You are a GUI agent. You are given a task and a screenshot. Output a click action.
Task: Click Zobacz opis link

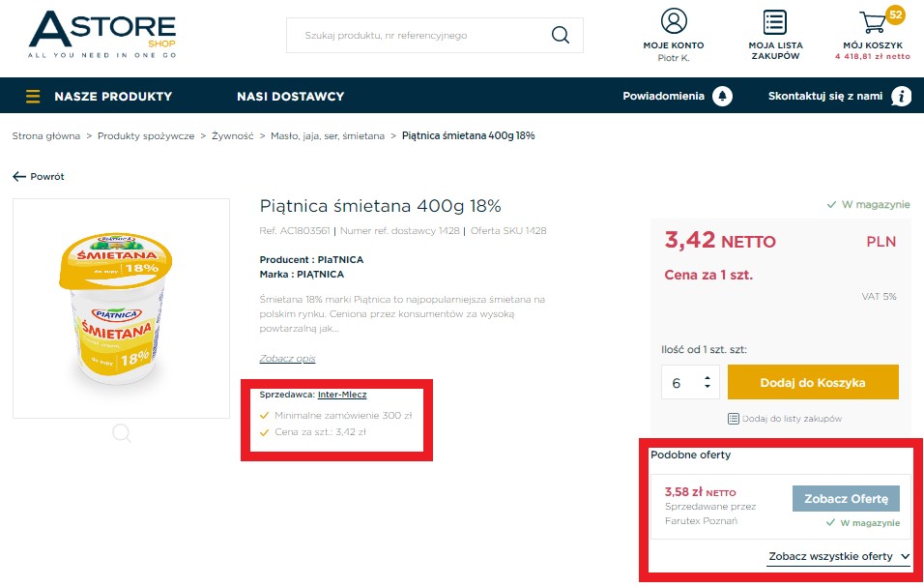pyautogui.click(x=288, y=359)
